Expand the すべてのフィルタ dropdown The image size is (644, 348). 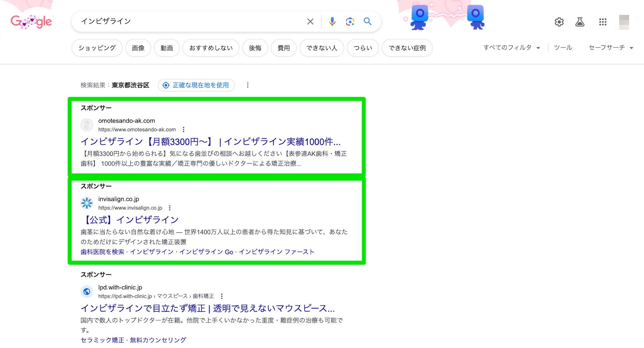coord(512,48)
